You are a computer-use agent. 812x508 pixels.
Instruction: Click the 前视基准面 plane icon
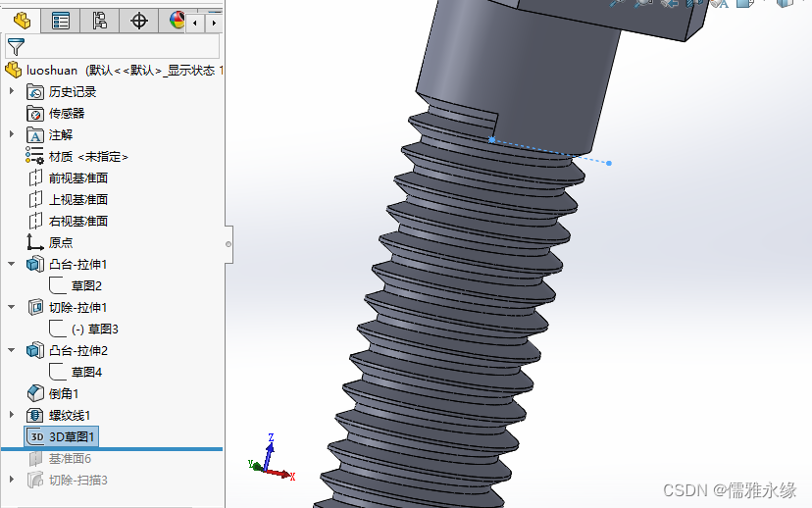[35, 178]
